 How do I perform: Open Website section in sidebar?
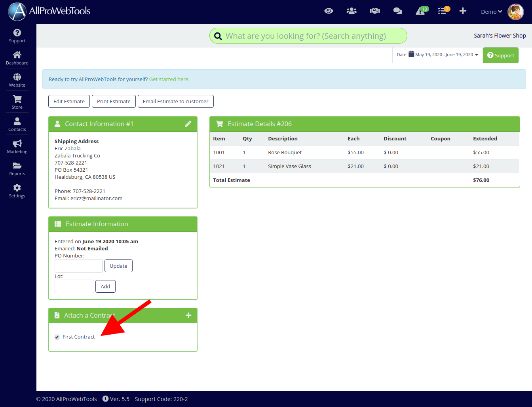[x=17, y=80]
